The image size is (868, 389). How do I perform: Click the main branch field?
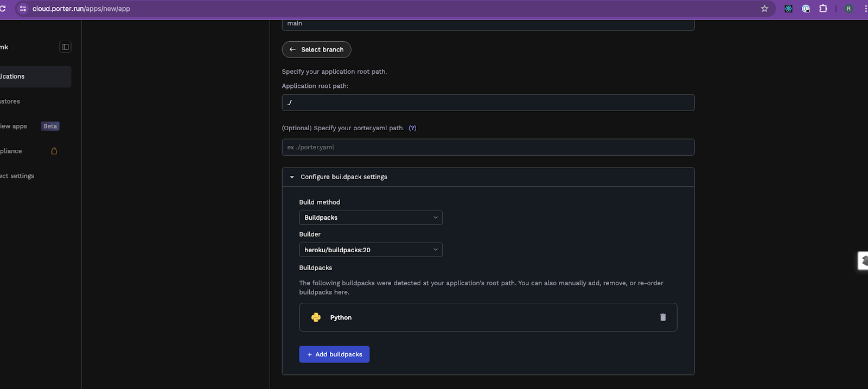pyautogui.click(x=488, y=24)
